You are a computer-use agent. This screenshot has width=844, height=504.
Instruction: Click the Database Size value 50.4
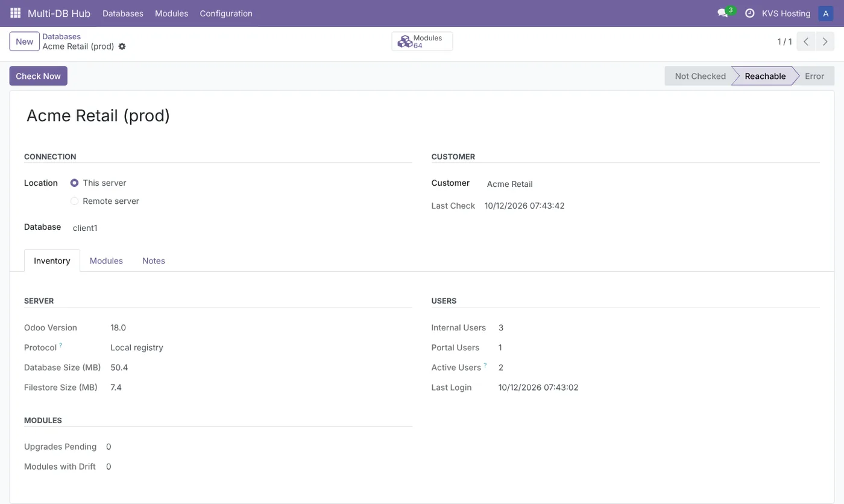[119, 368]
